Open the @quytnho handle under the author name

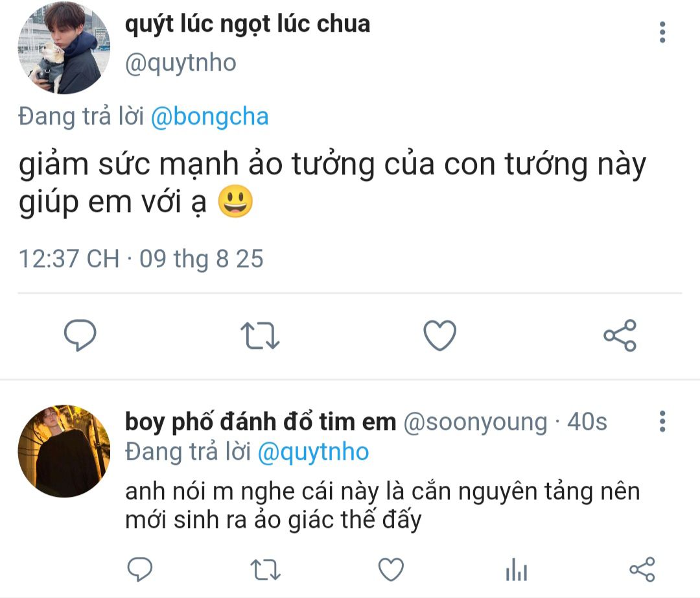tap(180, 63)
